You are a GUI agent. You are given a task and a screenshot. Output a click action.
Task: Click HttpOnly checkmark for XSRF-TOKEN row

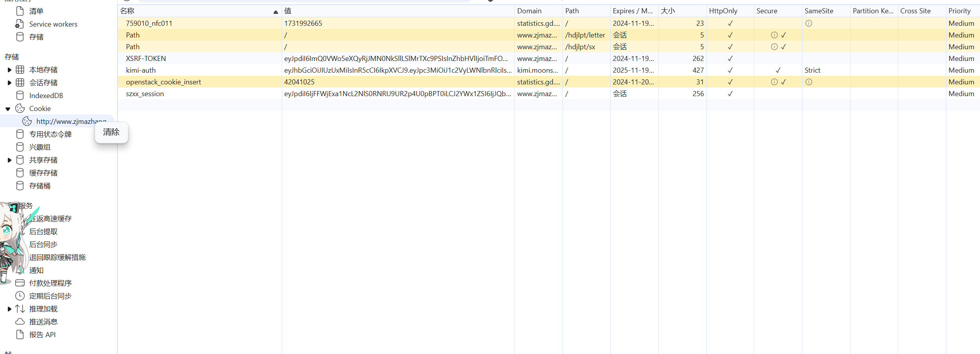[730, 59]
